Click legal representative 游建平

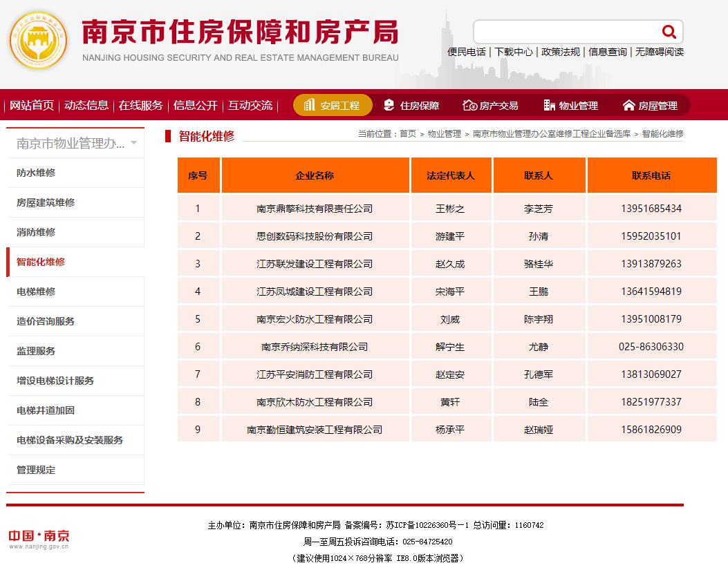point(450,236)
